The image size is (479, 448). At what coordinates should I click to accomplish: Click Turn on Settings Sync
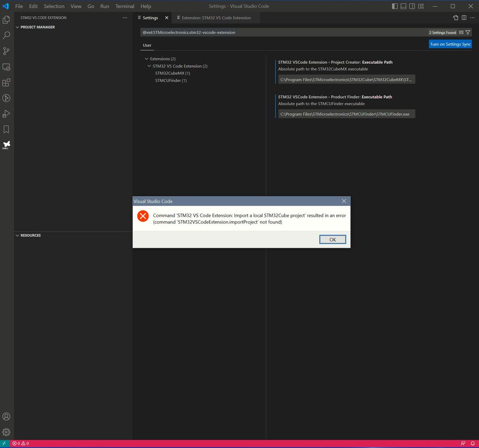pyautogui.click(x=450, y=44)
